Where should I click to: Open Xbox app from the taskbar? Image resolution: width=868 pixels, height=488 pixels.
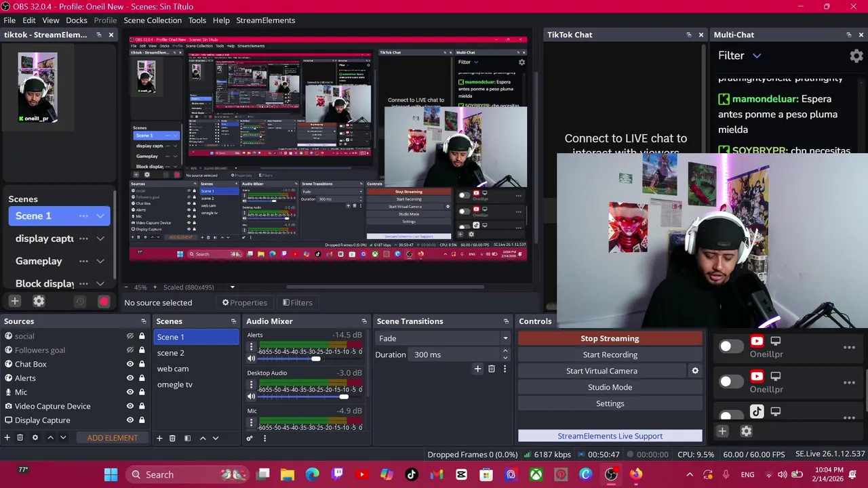pyautogui.click(x=536, y=474)
